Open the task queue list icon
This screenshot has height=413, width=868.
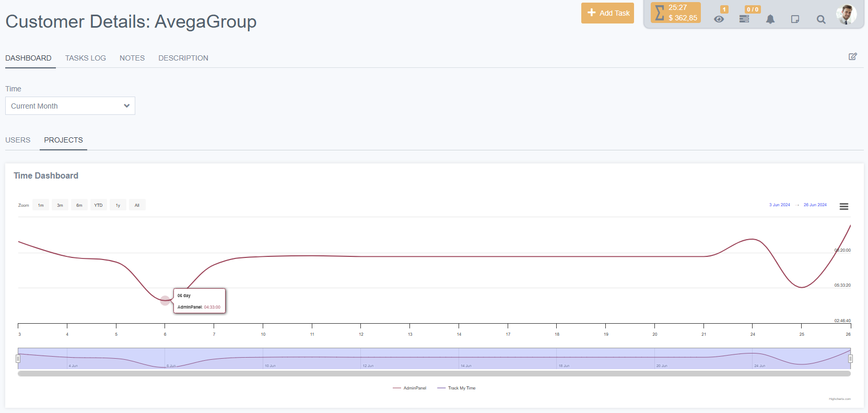click(x=744, y=19)
